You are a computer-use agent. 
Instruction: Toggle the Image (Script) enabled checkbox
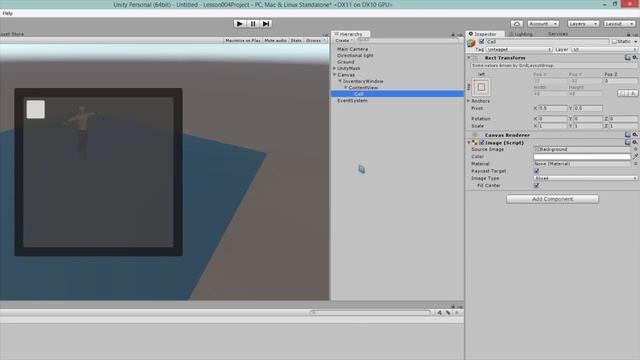(x=482, y=142)
